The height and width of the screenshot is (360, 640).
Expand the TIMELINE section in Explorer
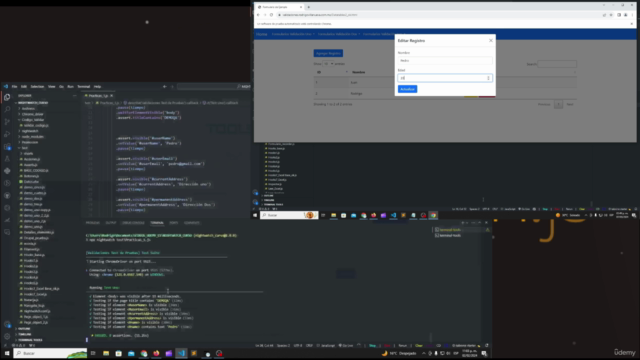24,334
